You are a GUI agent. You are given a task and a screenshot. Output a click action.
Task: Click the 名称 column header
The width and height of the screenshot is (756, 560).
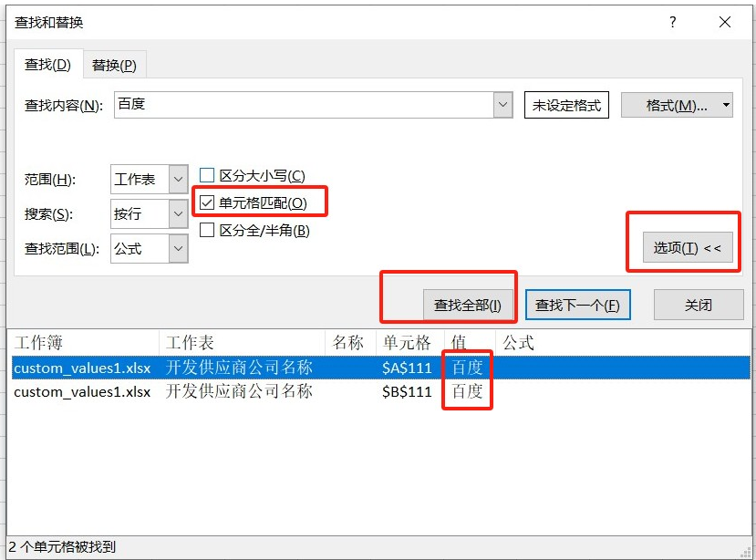coord(350,343)
